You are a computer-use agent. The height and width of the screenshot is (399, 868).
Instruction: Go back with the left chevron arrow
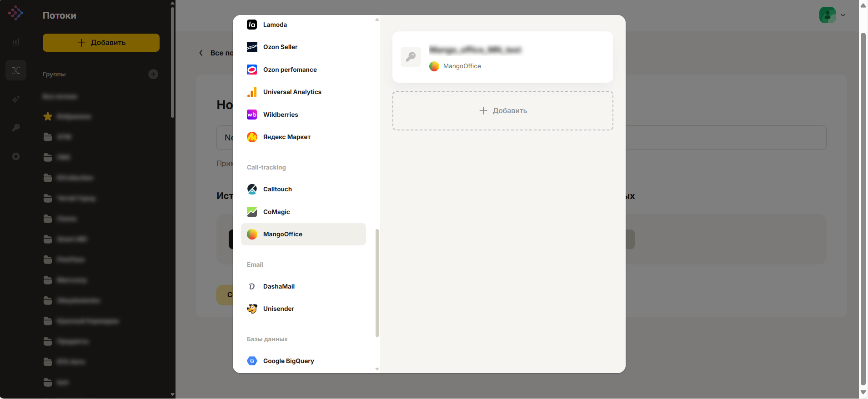201,53
